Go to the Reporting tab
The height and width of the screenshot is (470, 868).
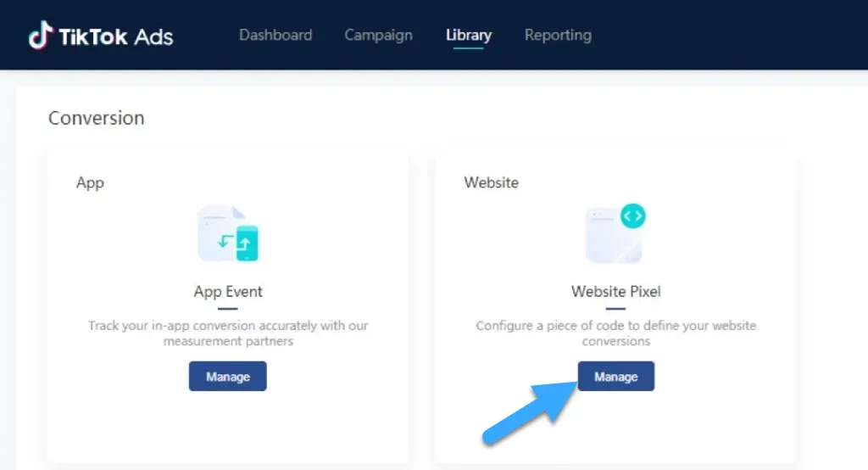click(558, 36)
